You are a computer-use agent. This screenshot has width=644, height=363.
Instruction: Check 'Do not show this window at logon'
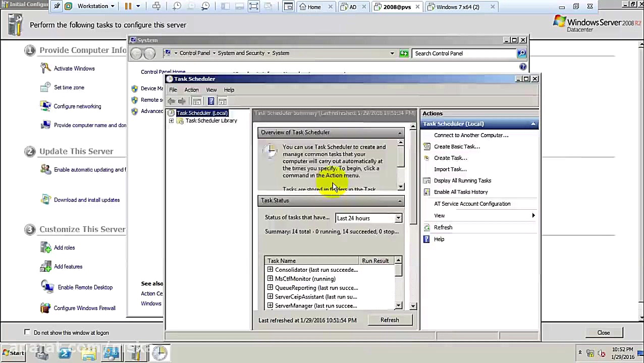point(27,332)
